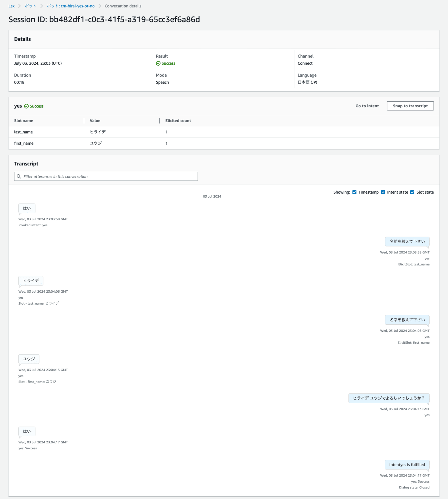Click the ElicitSlot: last_name label
Image resolution: width=448 pixels, height=499 pixels.
point(414,264)
